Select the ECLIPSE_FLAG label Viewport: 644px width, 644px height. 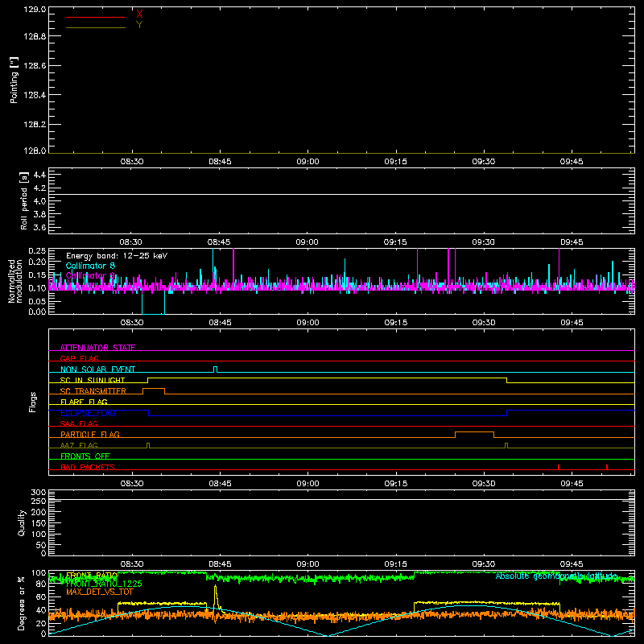tap(88, 413)
